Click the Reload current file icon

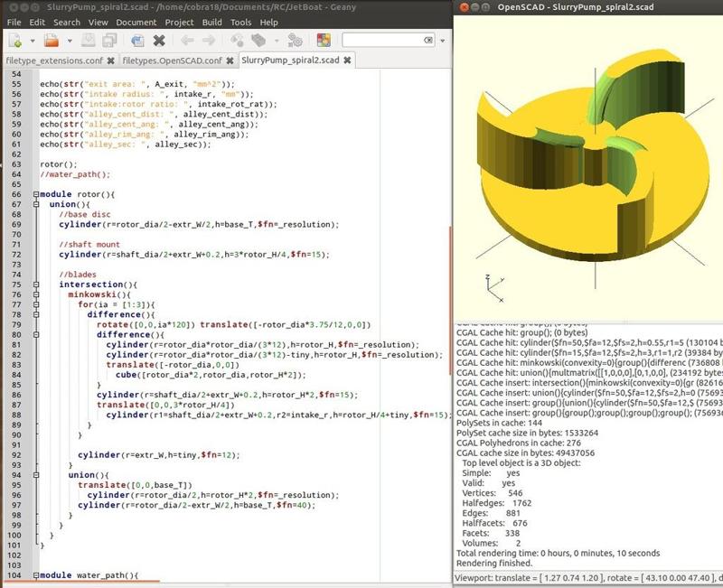(135, 41)
